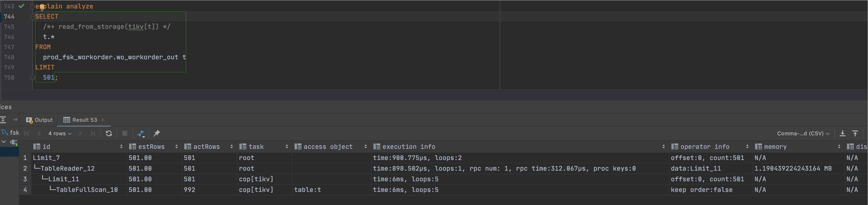The height and width of the screenshot is (205, 868).
Task: Click the compare data arrows icon
Action: click(x=141, y=134)
